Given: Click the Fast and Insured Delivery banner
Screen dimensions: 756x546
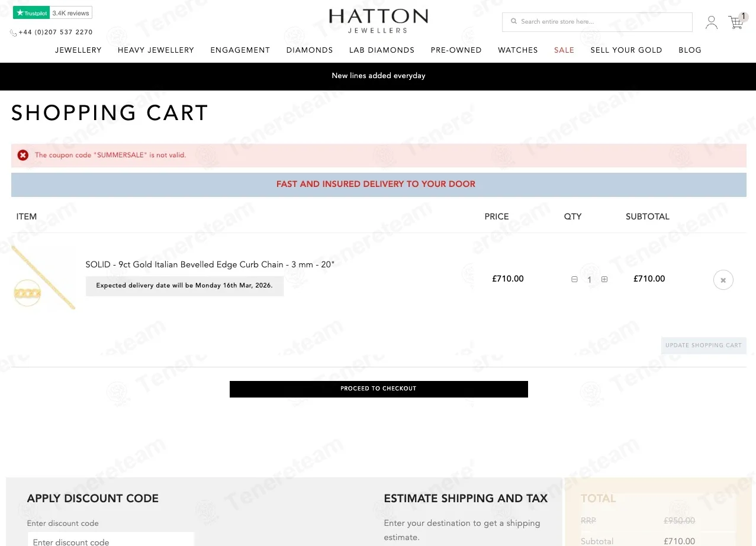Looking at the screenshot, I should 379,185.
